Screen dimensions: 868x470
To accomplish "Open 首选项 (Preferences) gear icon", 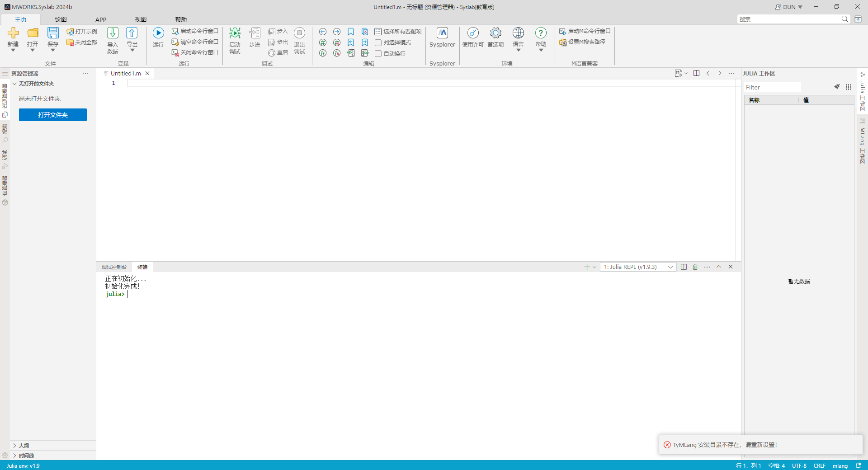I will (495, 33).
